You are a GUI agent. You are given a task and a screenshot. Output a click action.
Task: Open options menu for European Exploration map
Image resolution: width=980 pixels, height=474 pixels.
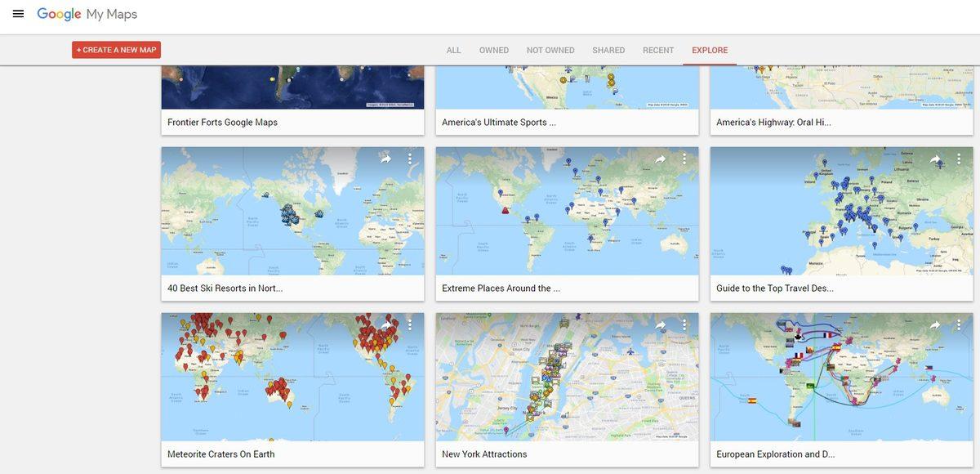(x=959, y=325)
